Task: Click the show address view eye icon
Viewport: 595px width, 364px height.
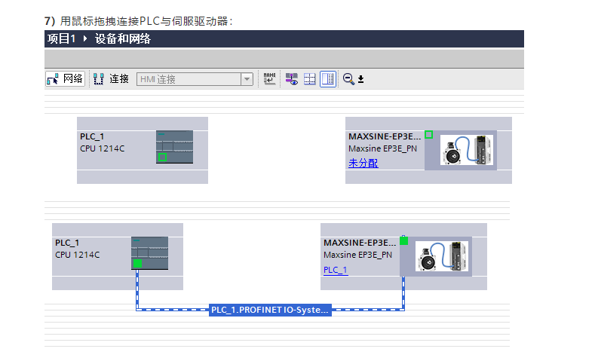Action: pos(291,78)
